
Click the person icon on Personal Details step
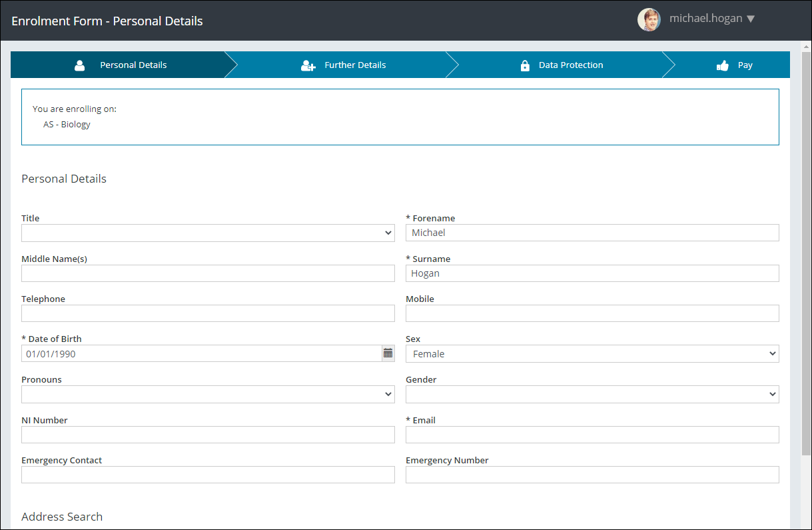pyautogui.click(x=79, y=65)
